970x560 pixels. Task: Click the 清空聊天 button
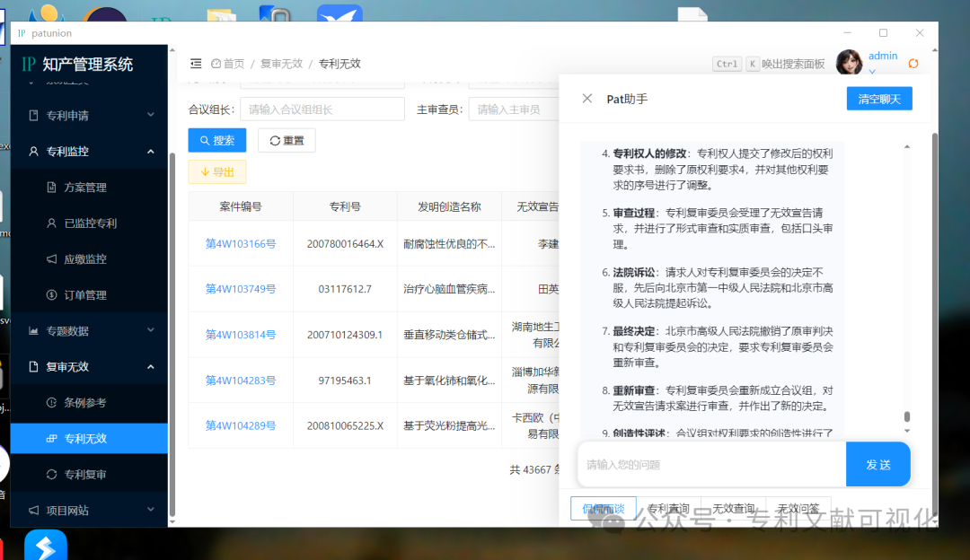click(x=878, y=99)
